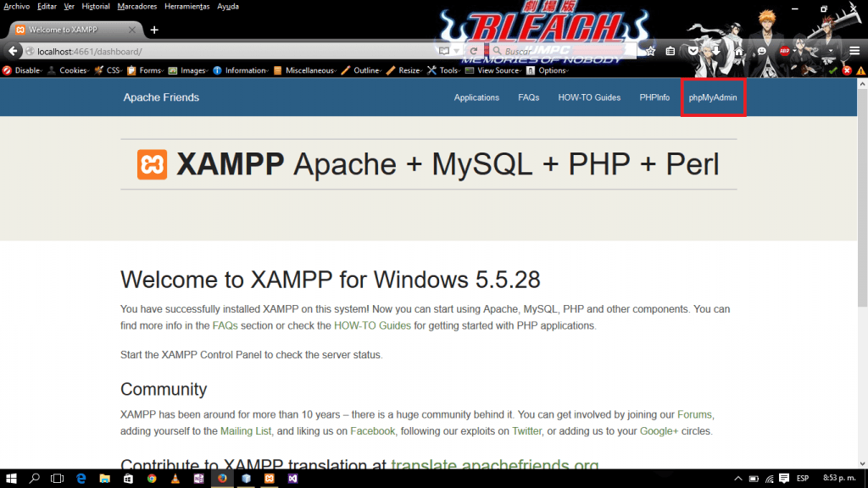Click the green validator checkmark icon
Image resolution: width=868 pixels, height=488 pixels.
click(834, 70)
